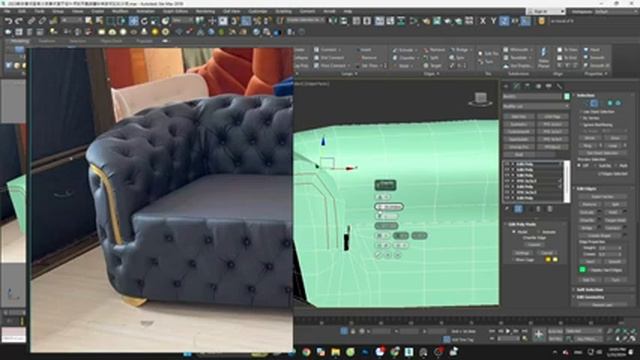Open the Customize menu
Image resolution: width=640 pixels, height=360 pixels.
[258, 11]
